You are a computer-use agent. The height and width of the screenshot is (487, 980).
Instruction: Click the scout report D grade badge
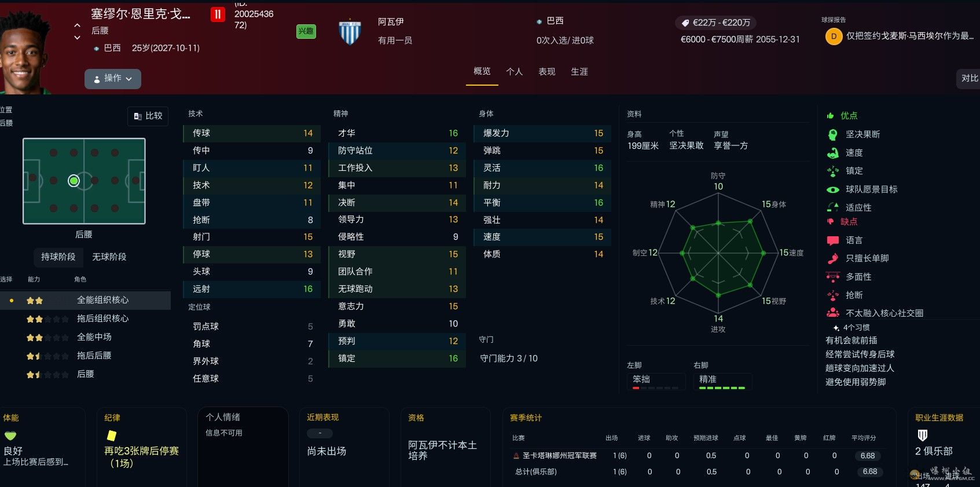pos(834,36)
